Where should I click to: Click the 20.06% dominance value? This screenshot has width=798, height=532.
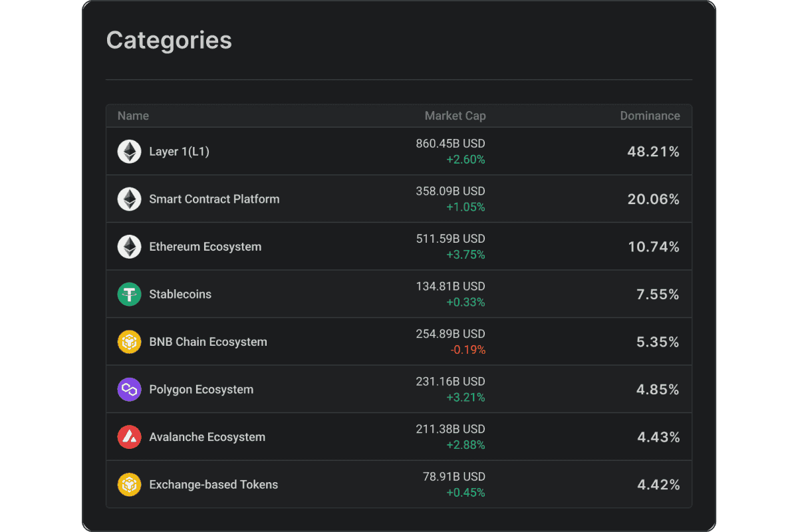(x=654, y=199)
